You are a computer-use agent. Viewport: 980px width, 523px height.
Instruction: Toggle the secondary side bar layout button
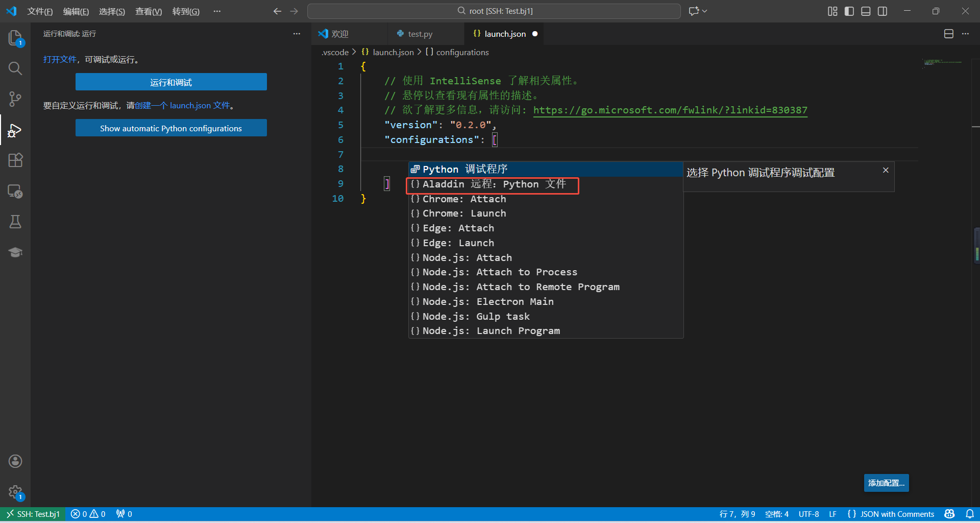(883, 11)
